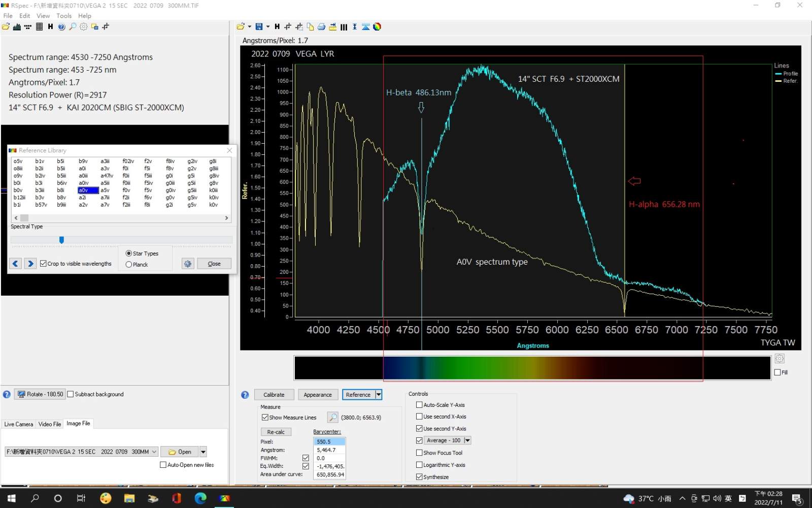Expand the Reference button dropdown arrow
Image resolution: width=812 pixels, height=508 pixels.
click(x=379, y=395)
